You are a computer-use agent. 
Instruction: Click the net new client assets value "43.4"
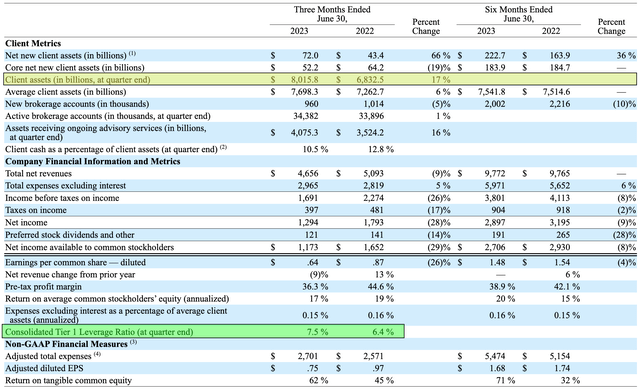[x=376, y=55]
